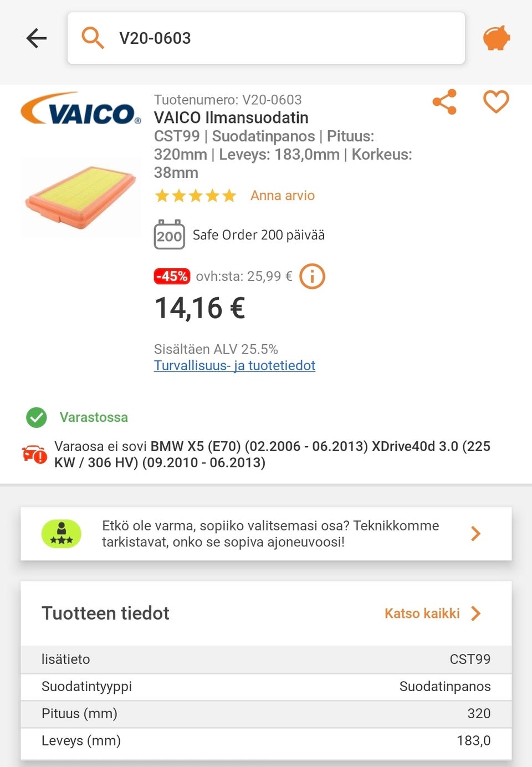Click the air filter product thumbnail
This screenshot has height=767, width=532.
point(81,197)
